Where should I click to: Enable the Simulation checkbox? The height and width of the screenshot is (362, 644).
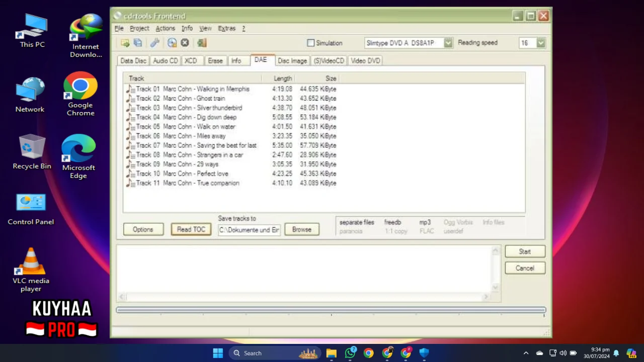pyautogui.click(x=311, y=43)
